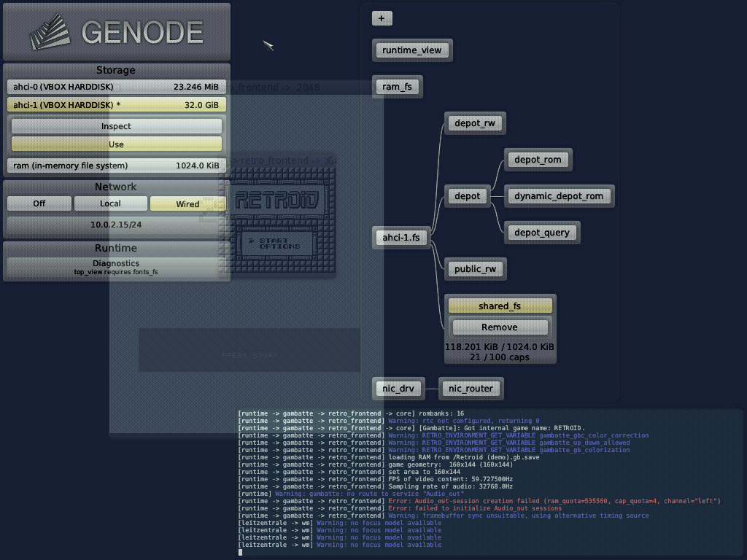This screenshot has height=560, width=747.
Task: Select the ahci-1.fs node
Action: 400,237
